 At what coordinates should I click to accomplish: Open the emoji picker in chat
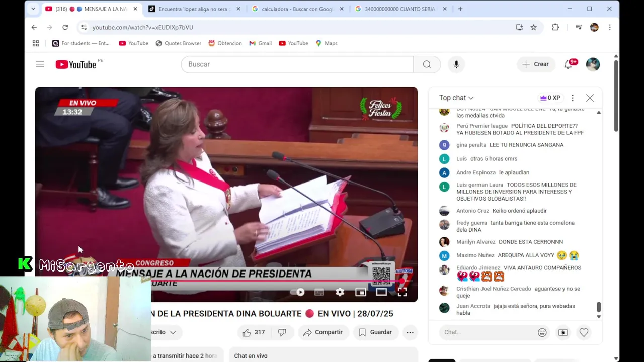[542, 332]
